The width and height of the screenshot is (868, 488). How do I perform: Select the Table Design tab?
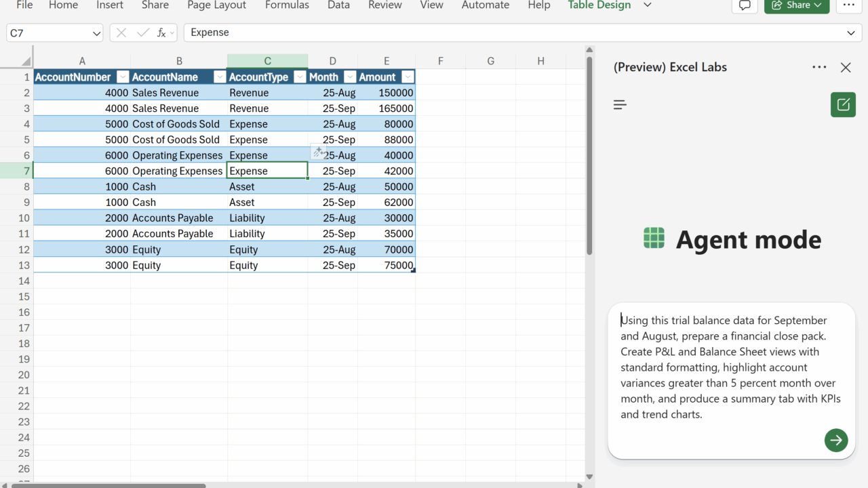pos(599,5)
